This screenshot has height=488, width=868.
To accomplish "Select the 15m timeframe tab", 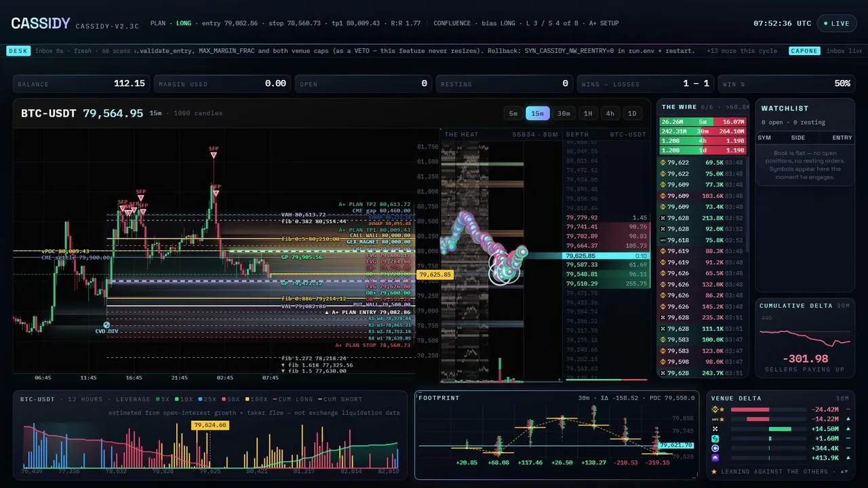I will click(538, 113).
